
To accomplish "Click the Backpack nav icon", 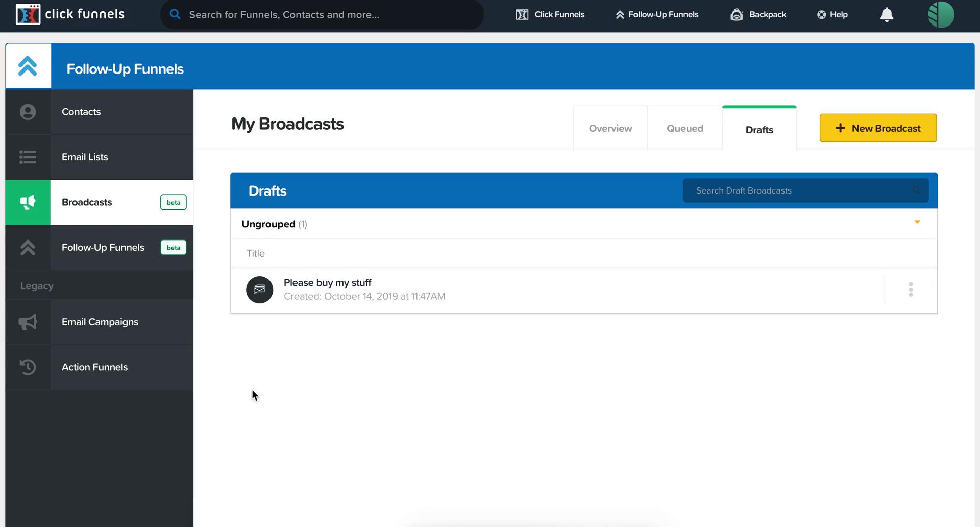I will click(737, 14).
